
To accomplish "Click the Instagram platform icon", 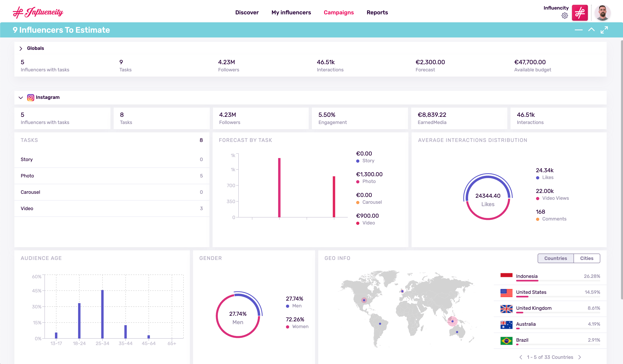I will pyautogui.click(x=30, y=98).
